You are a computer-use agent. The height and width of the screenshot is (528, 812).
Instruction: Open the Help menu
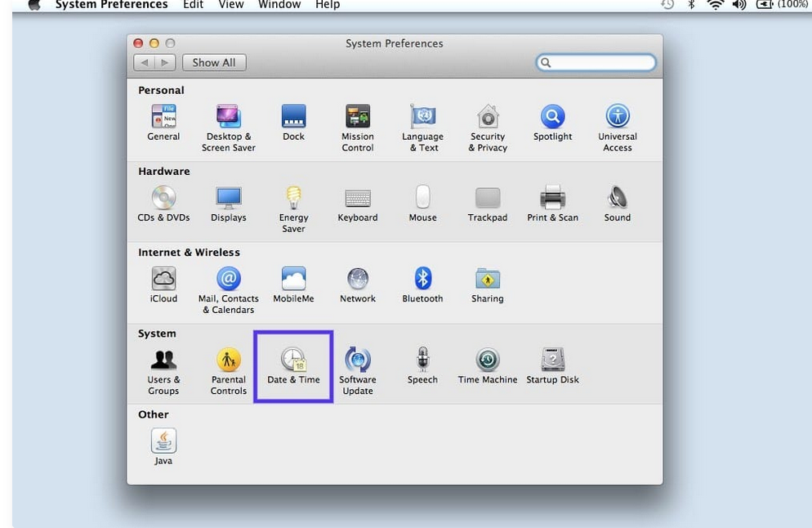click(x=328, y=5)
